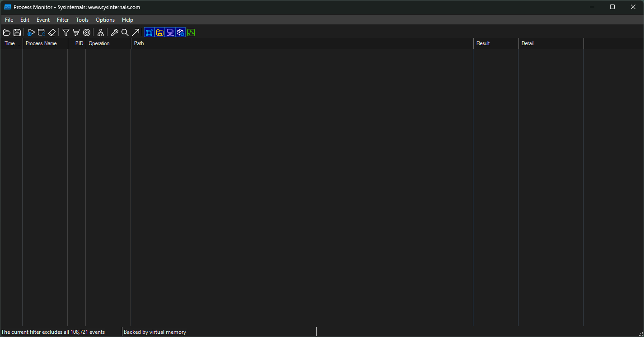This screenshot has width=644, height=337.
Task: Toggle Show Network Activity icon
Action: click(x=170, y=33)
